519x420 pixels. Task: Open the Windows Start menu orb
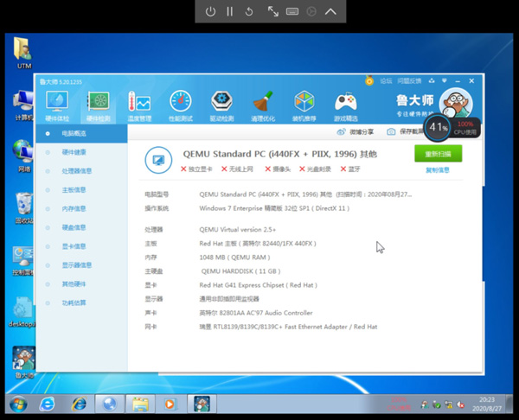18,404
